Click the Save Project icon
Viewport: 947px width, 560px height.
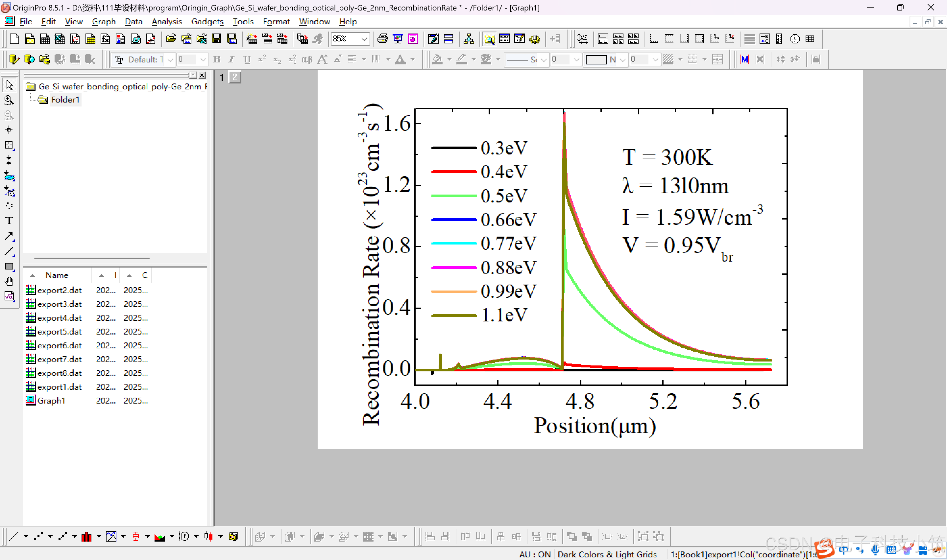[216, 39]
